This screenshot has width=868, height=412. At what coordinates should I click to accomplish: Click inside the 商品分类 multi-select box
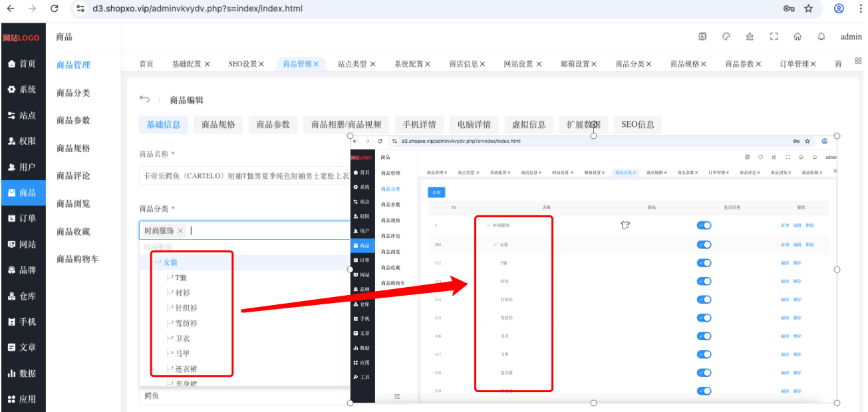pyautogui.click(x=245, y=231)
